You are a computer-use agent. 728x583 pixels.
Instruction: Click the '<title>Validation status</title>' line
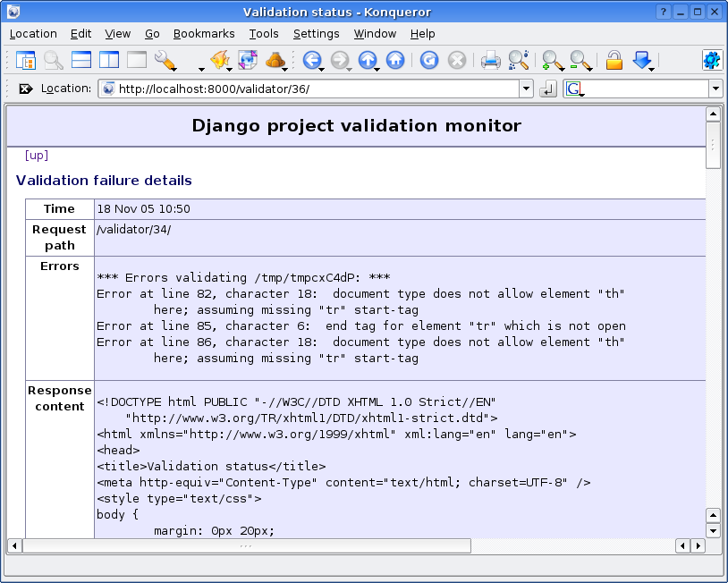tap(211, 466)
